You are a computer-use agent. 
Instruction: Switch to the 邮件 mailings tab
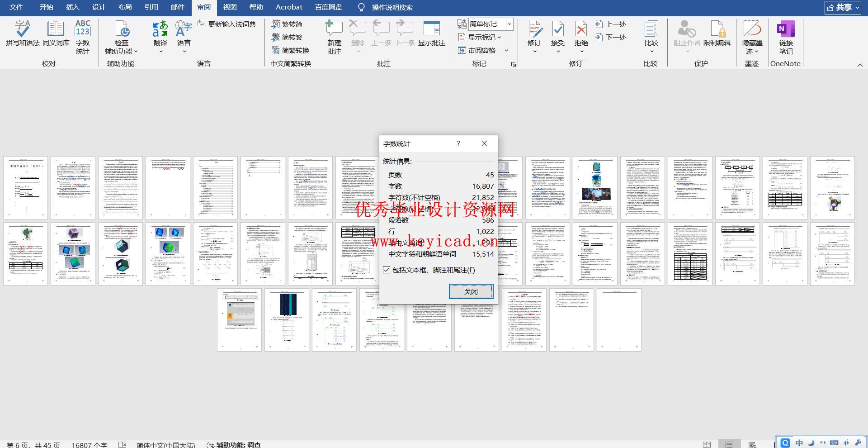coord(177,7)
